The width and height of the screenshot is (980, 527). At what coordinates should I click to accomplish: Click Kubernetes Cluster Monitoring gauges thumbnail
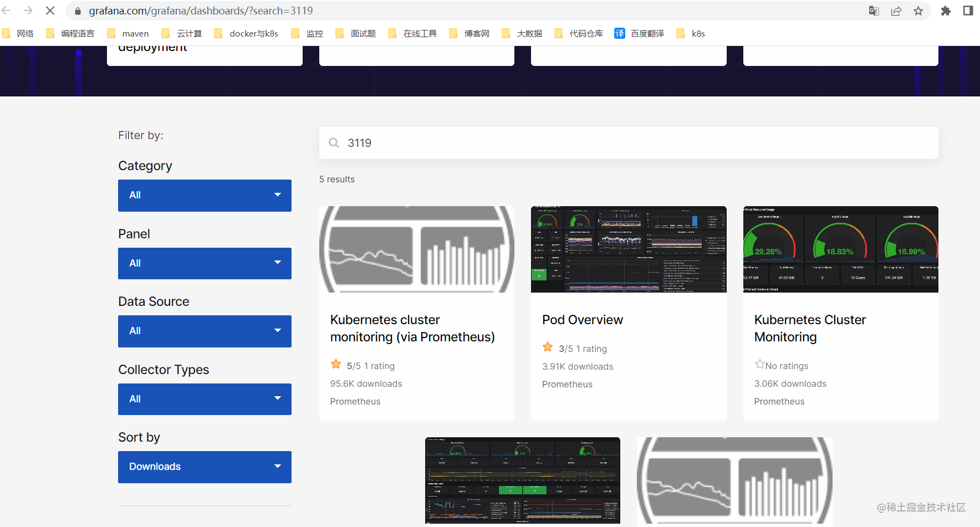coord(841,249)
